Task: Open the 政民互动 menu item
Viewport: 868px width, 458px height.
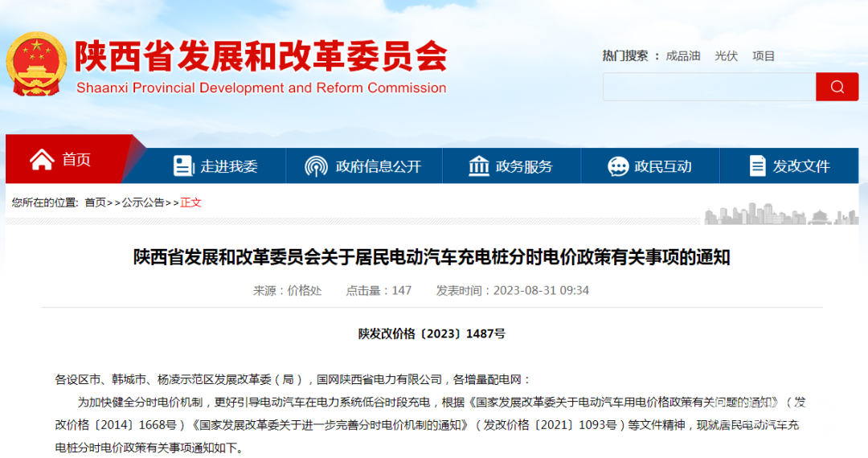Action: point(650,166)
